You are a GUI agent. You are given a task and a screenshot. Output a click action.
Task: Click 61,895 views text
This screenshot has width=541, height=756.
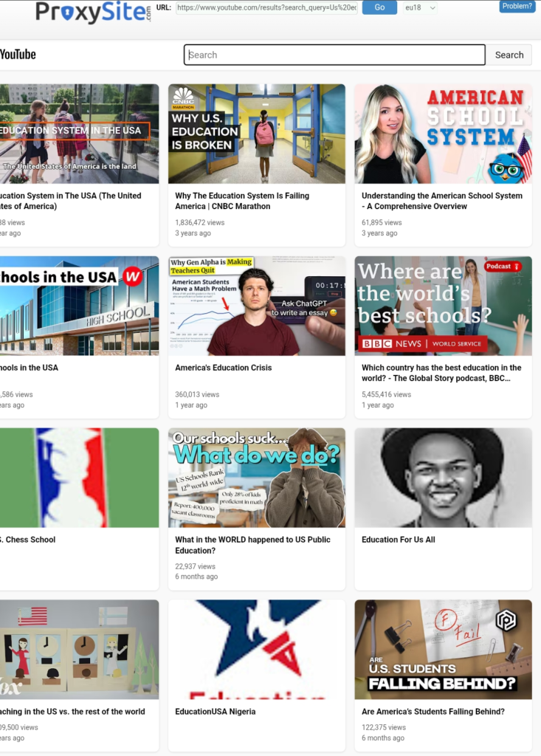[x=382, y=223]
